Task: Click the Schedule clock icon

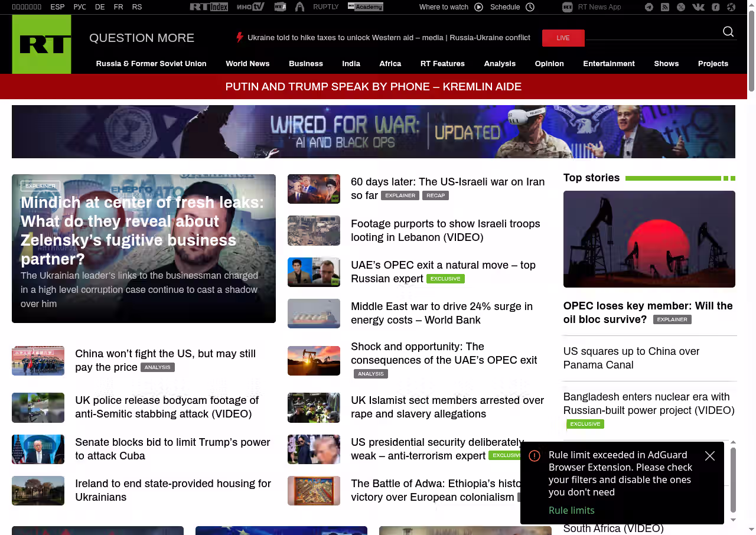Action: [530, 7]
